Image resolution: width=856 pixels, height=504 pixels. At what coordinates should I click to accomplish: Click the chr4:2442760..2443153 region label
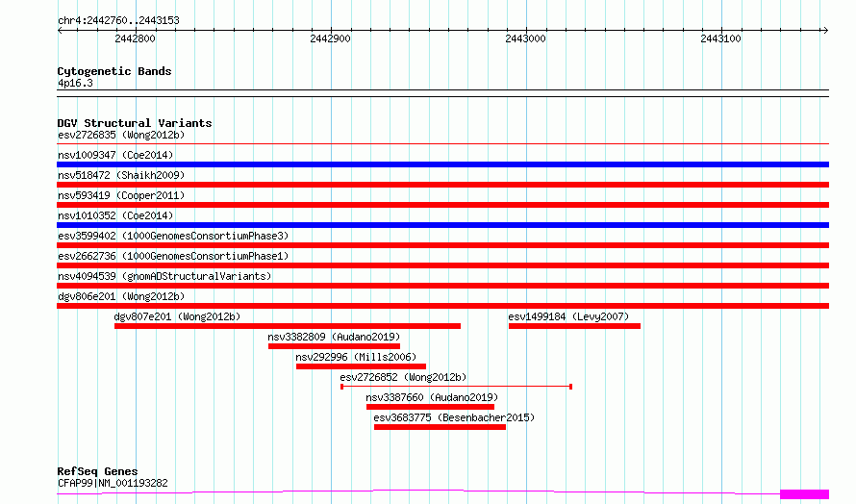pyautogui.click(x=118, y=21)
